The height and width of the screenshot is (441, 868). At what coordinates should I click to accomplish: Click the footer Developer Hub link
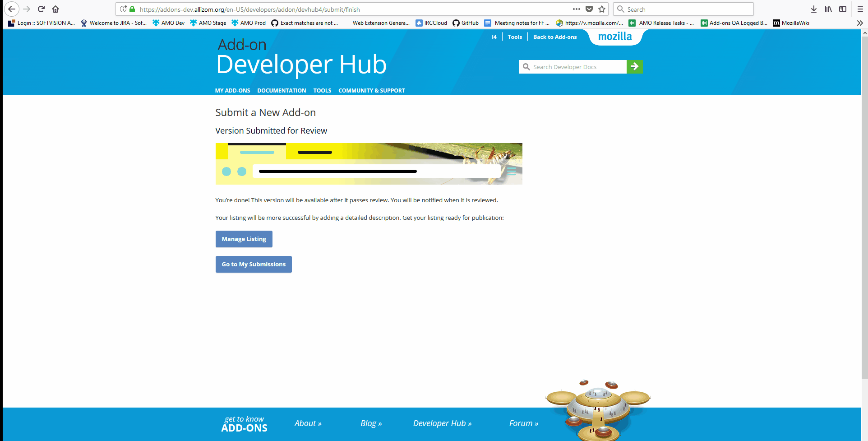point(443,423)
